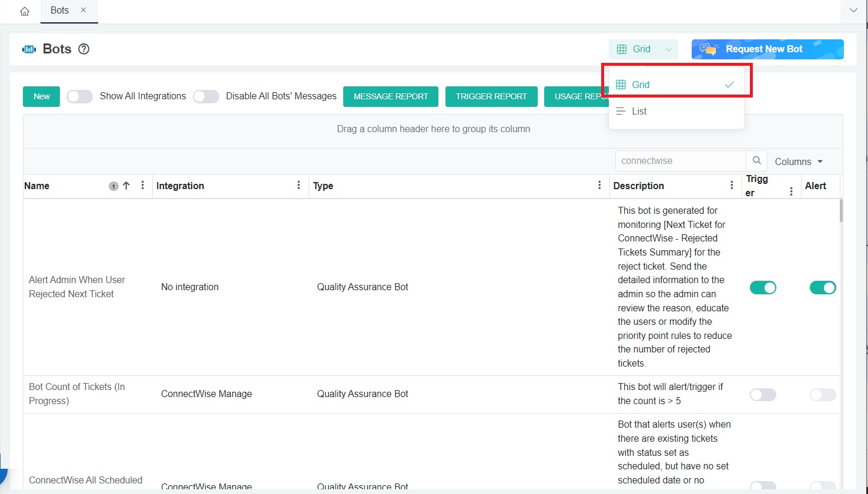868x494 pixels.
Task: Click in the connectwise search field
Action: [680, 161]
